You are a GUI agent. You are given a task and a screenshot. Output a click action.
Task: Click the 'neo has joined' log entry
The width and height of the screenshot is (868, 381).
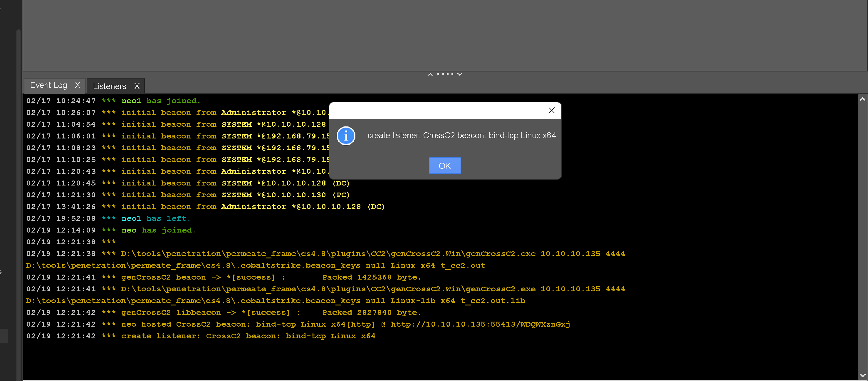click(x=158, y=230)
